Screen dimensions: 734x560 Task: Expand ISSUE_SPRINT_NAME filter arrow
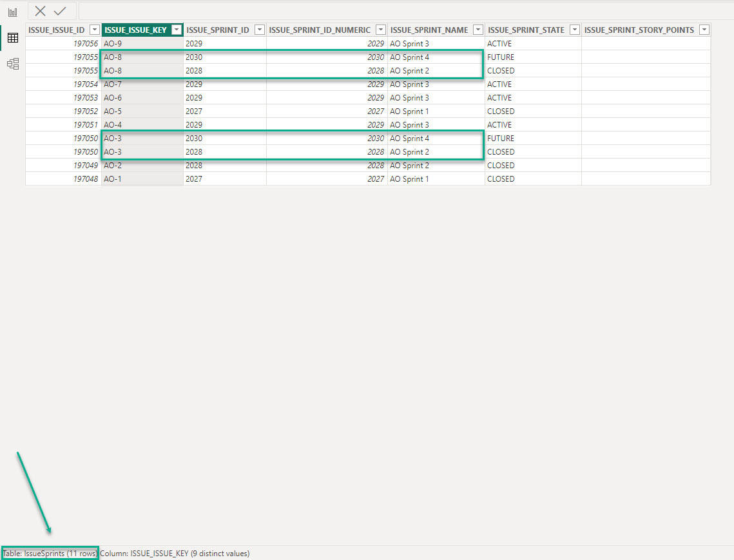[x=478, y=30]
